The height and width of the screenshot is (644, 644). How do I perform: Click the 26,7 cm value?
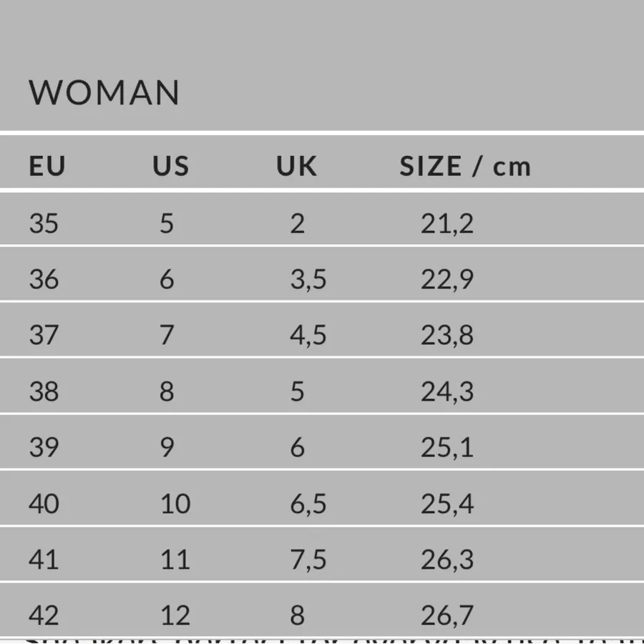447,615
